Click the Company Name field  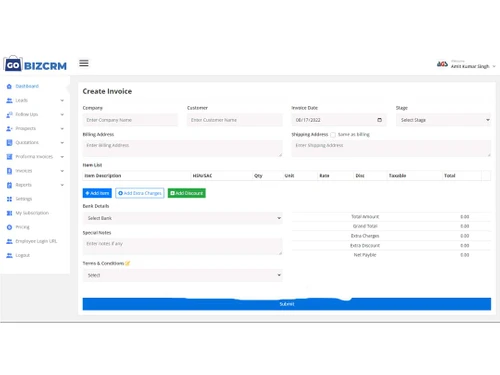coord(130,120)
